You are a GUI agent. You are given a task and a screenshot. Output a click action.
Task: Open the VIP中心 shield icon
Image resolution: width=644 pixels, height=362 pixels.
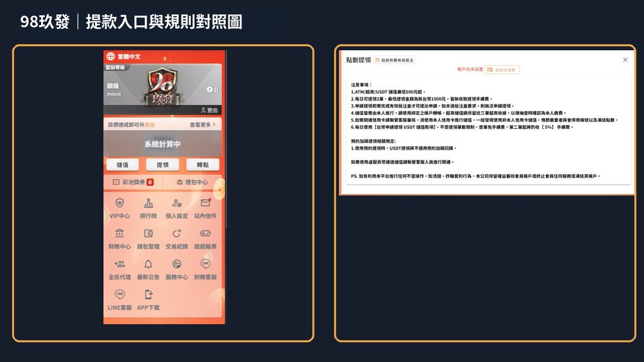point(119,203)
